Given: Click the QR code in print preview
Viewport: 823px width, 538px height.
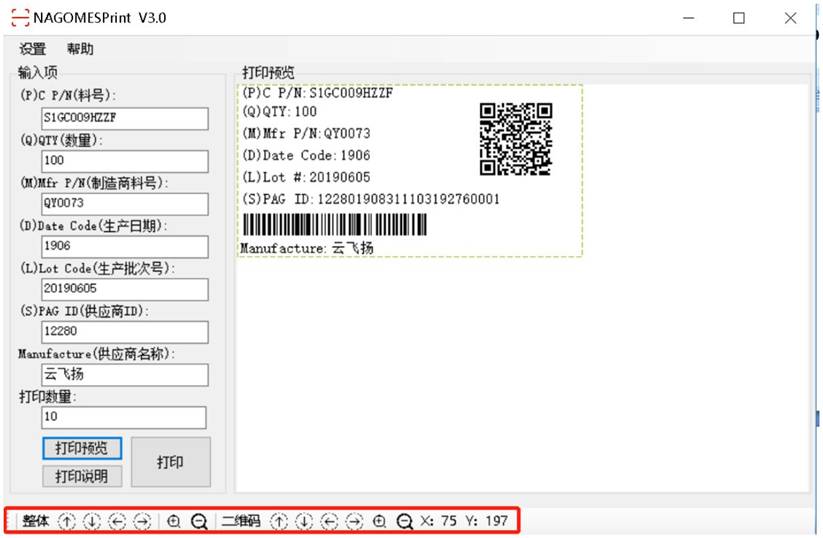Looking at the screenshot, I should [515, 139].
